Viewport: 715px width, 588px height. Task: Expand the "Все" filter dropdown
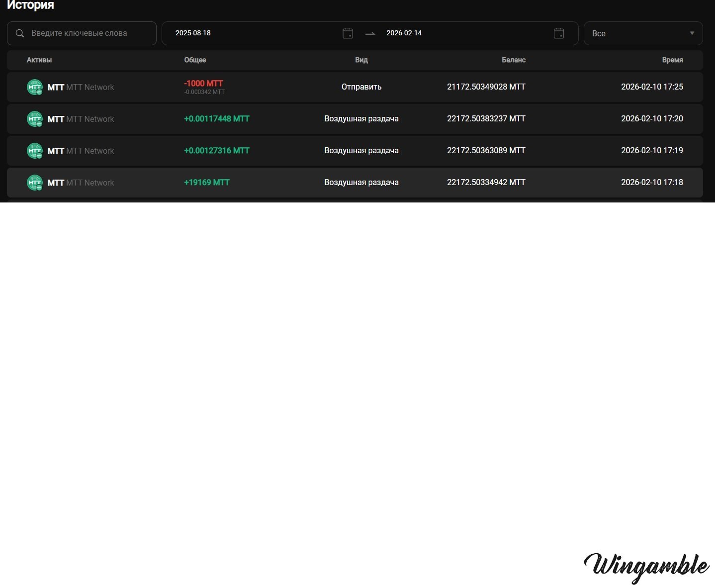(x=642, y=33)
